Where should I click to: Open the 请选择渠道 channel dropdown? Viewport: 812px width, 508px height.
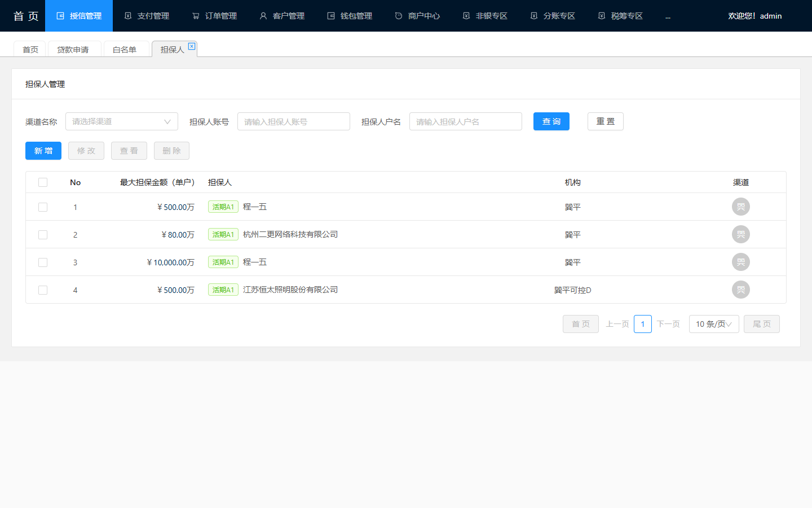122,121
